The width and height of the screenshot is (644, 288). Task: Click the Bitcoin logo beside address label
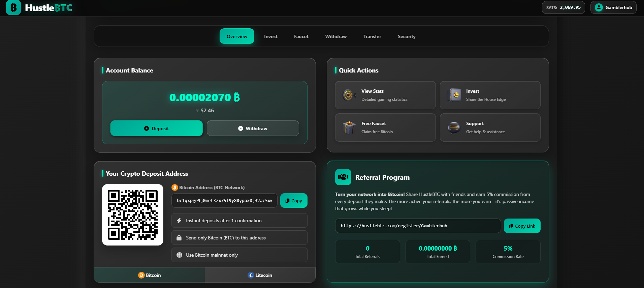click(174, 188)
